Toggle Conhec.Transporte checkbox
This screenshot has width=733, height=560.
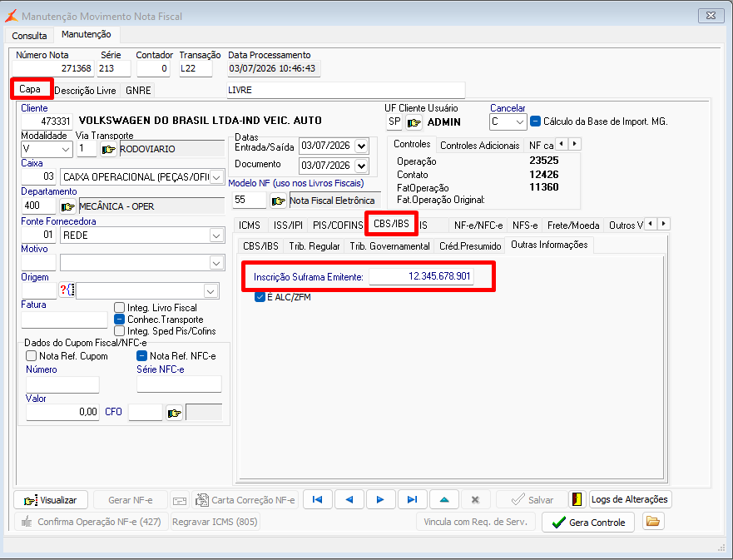(x=120, y=320)
